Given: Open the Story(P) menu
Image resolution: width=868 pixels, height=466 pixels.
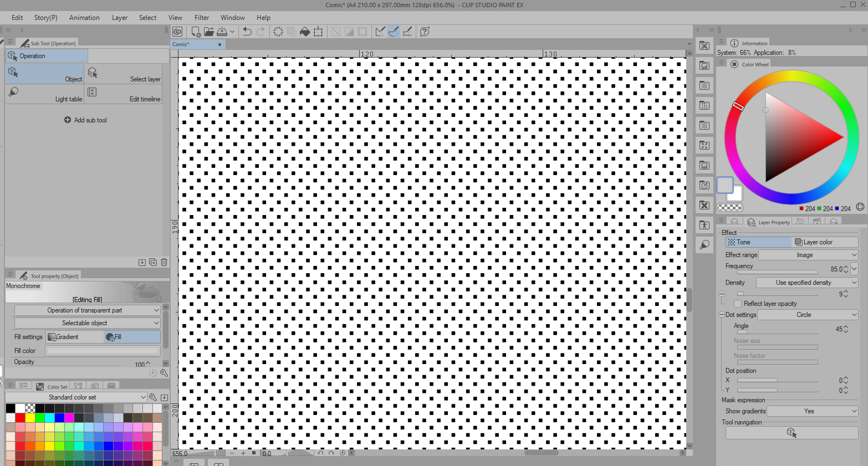Looking at the screenshot, I should [x=45, y=18].
